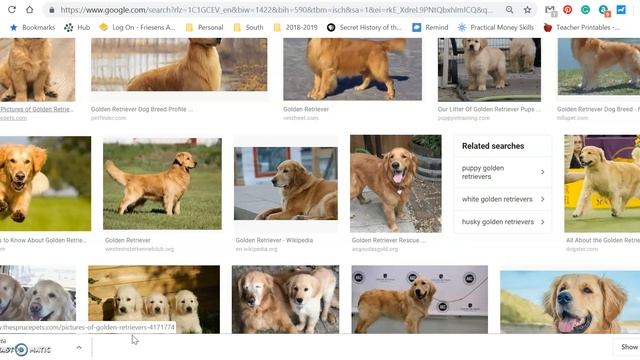Expand the download bar item chevron
The height and width of the screenshot is (360, 640).
point(79,348)
